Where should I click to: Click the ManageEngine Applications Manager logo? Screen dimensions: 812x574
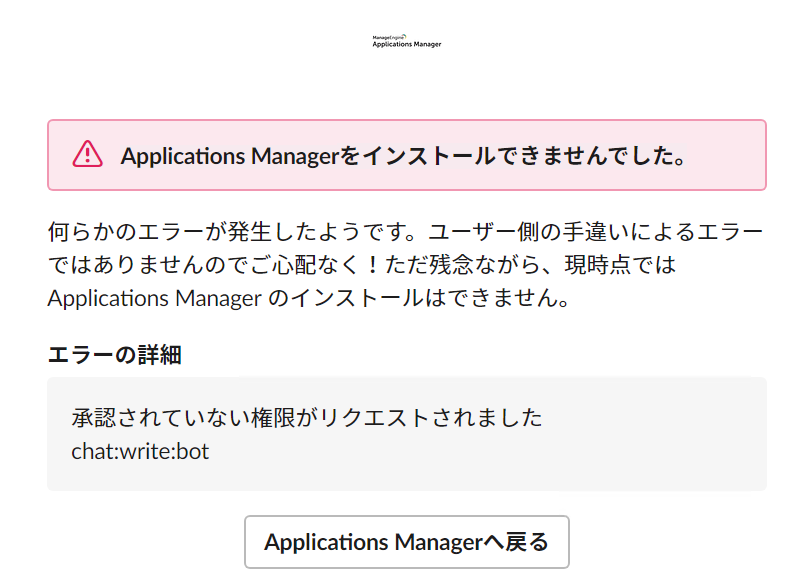(x=407, y=41)
